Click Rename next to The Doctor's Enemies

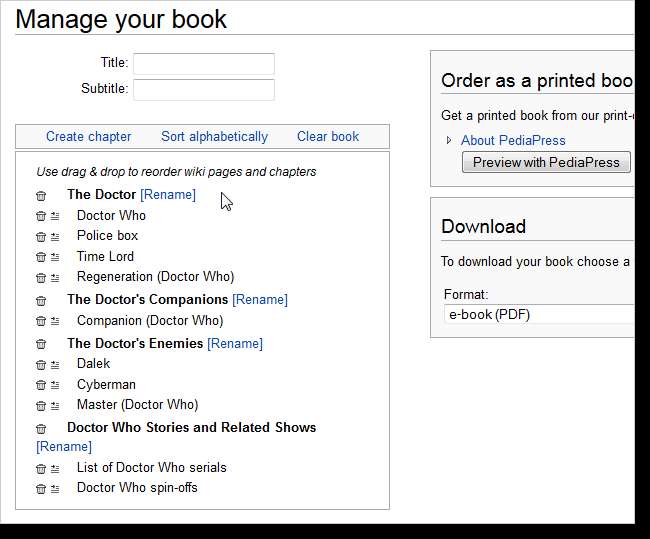[x=234, y=343]
